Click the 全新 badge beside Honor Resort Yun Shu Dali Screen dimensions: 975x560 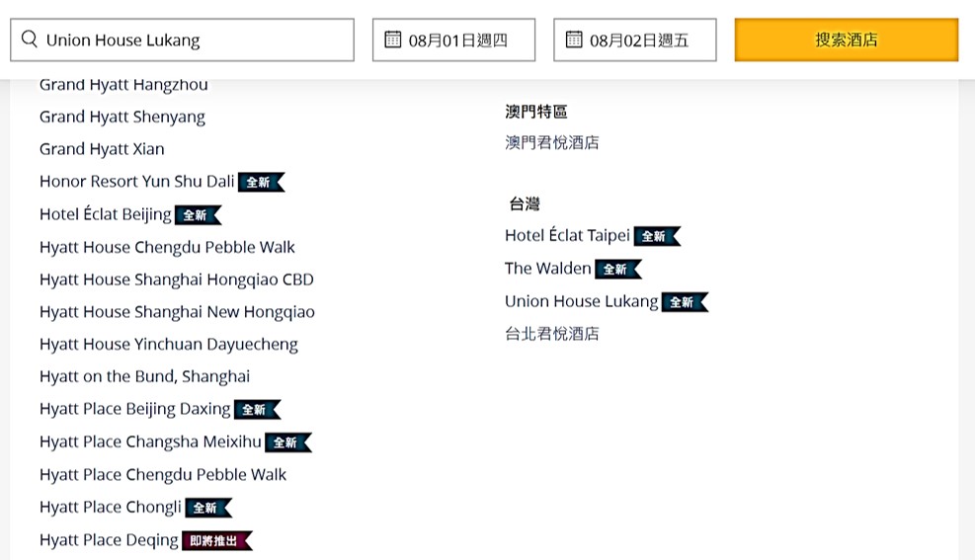pos(260,182)
